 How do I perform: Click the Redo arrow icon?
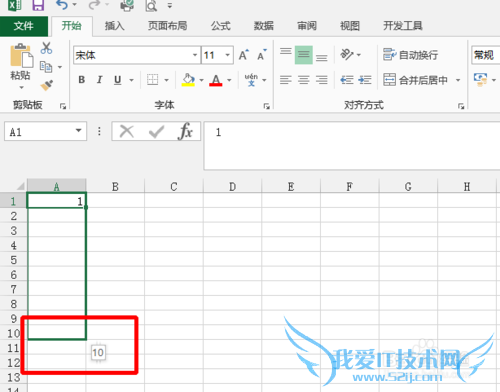click(94, 5)
